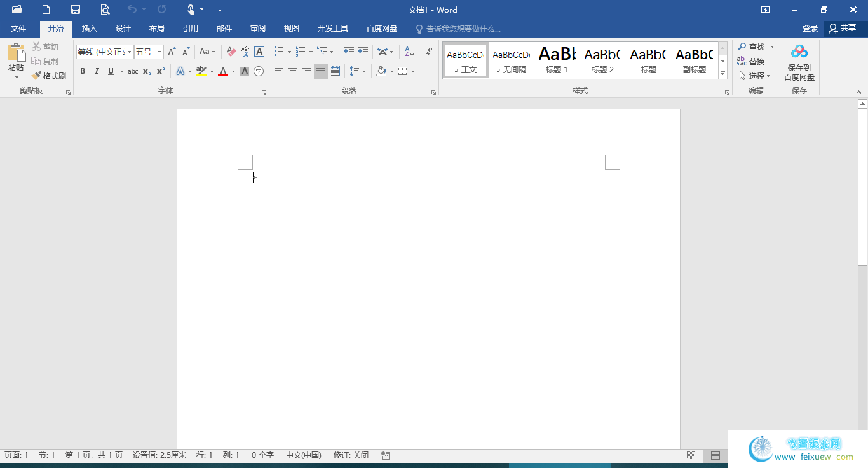Increase font size with the grow font icon
This screenshot has width=868, height=468.
[172, 52]
